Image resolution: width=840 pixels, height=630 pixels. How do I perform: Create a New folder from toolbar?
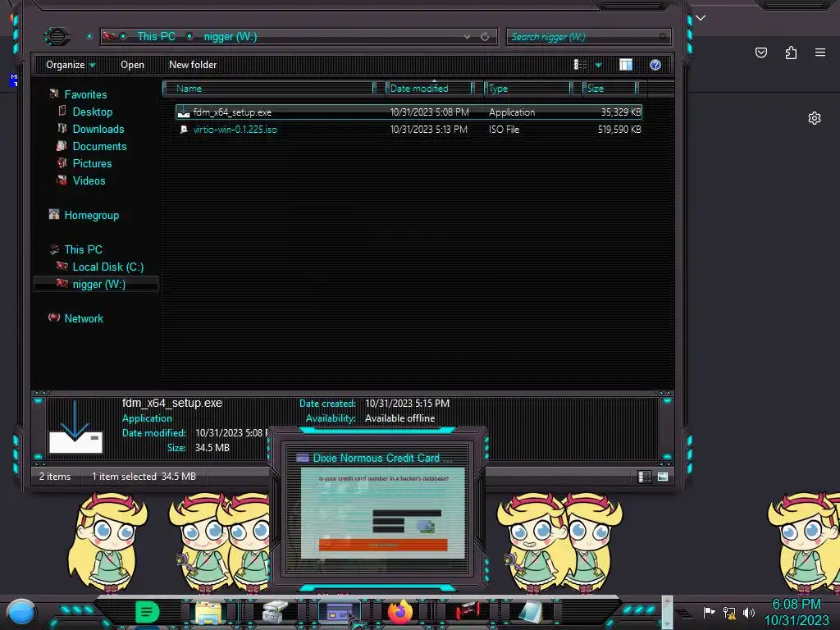click(x=193, y=65)
